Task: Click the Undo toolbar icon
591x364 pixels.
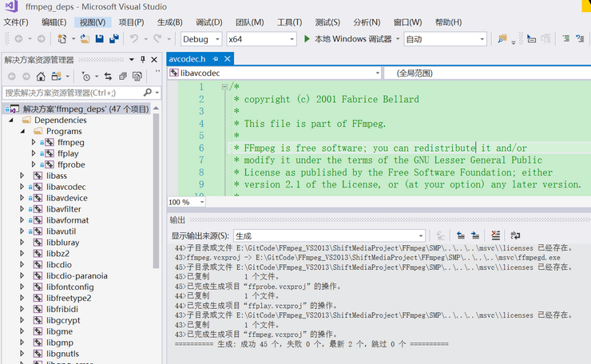Action: point(134,39)
